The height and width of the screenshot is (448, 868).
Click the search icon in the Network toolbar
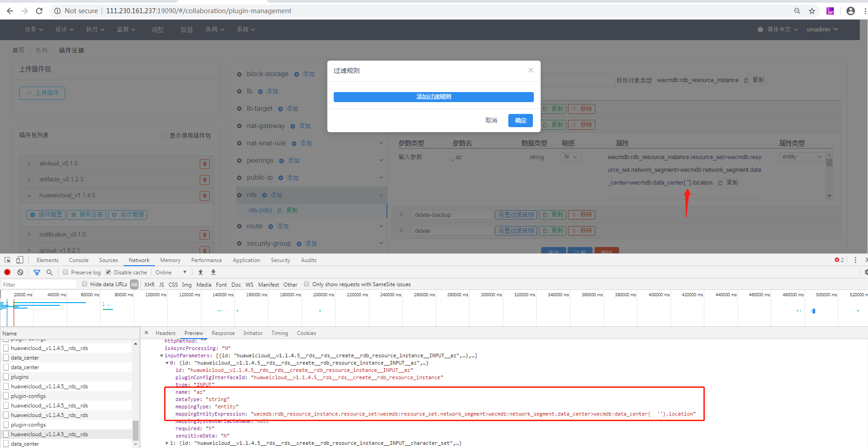point(49,272)
